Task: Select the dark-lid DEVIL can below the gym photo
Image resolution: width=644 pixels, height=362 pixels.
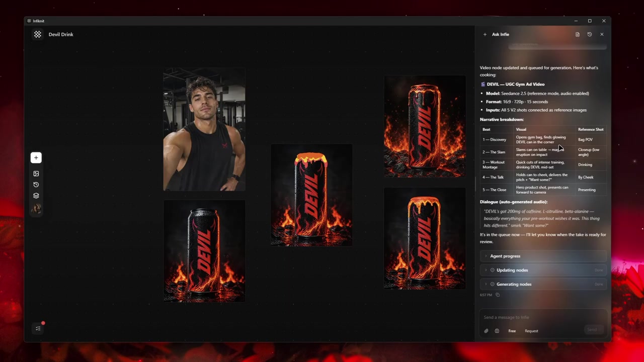Action: [x=204, y=251]
